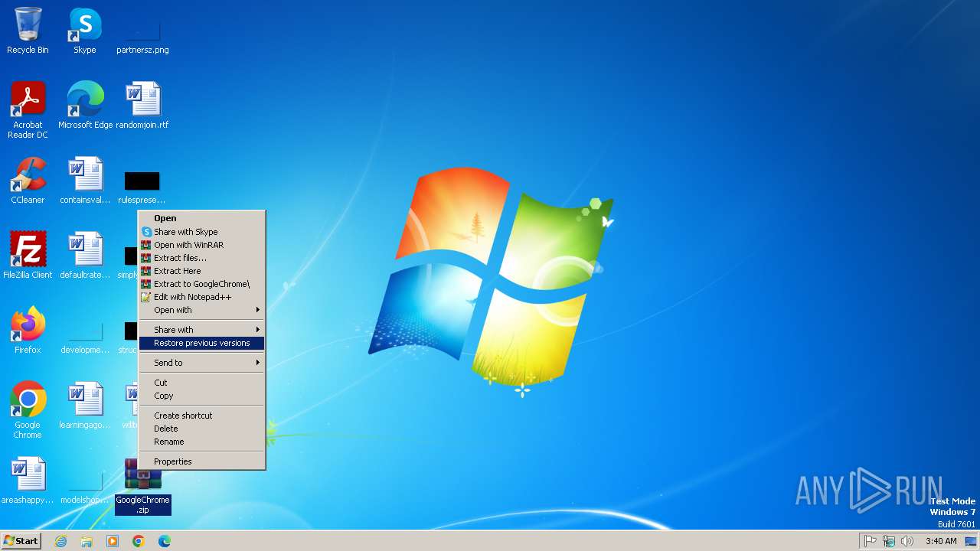Select the defaultrate... document icon
The height and width of the screenshot is (551, 980).
tap(85, 256)
